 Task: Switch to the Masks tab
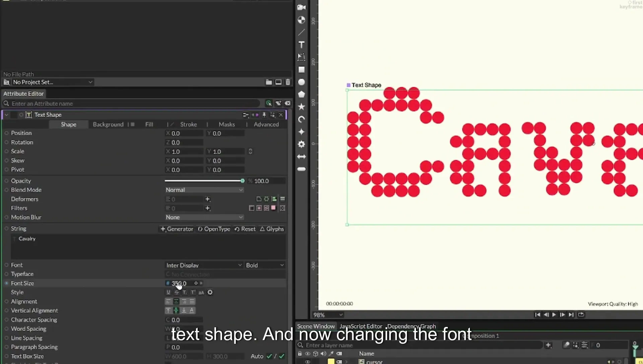(x=227, y=124)
